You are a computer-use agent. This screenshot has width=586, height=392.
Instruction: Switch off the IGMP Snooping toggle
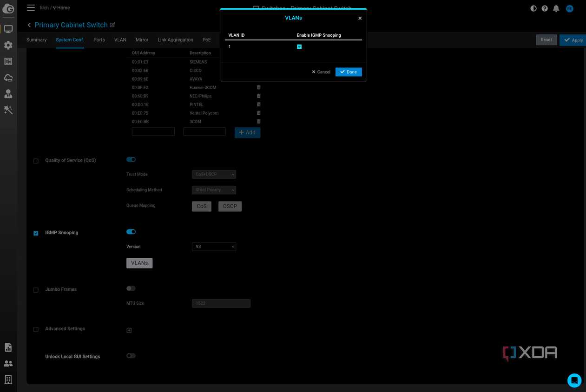[131, 232]
